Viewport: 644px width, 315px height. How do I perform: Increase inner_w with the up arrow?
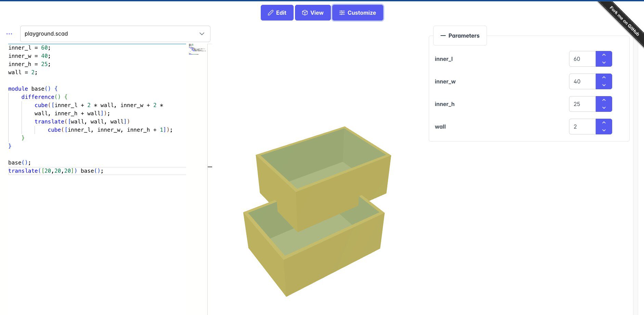coord(604,78)
